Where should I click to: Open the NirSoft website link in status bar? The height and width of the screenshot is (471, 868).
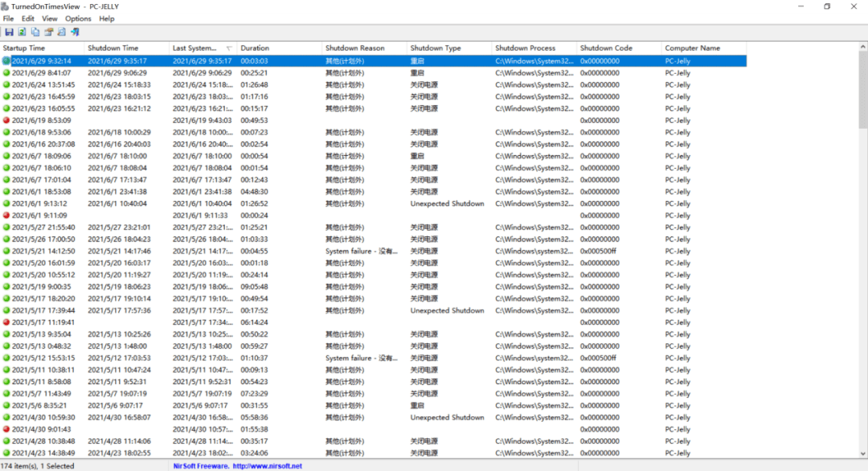[x=237, y=466]
